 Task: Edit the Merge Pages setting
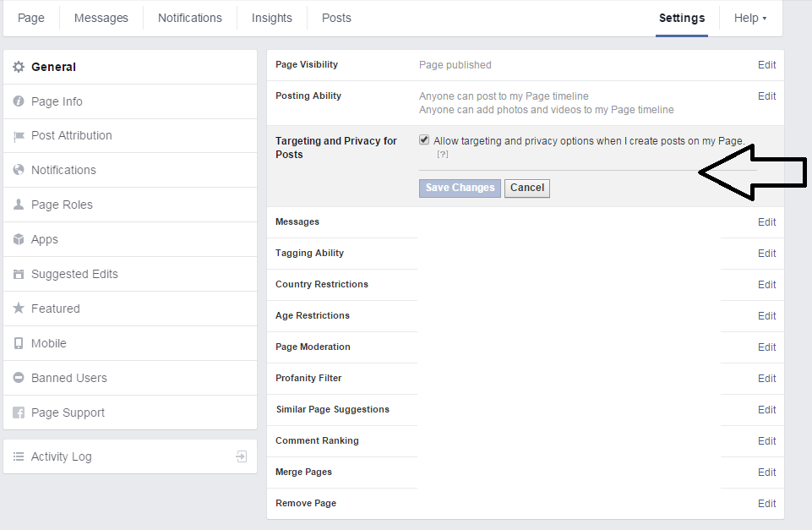point(767,472)
